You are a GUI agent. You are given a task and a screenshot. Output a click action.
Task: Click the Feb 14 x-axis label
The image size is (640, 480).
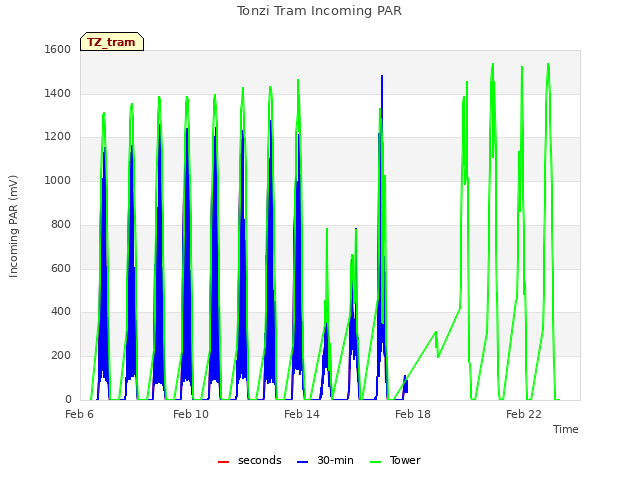(x=302, y=414)
